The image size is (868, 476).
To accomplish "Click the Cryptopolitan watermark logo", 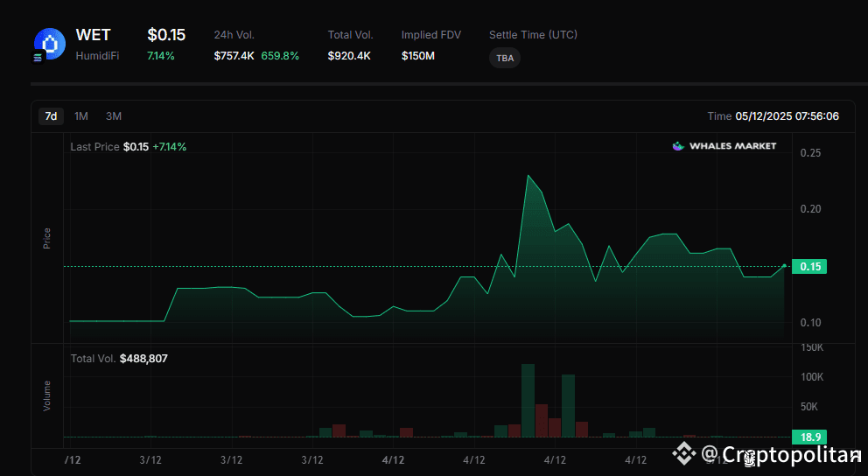I will 766,454.
